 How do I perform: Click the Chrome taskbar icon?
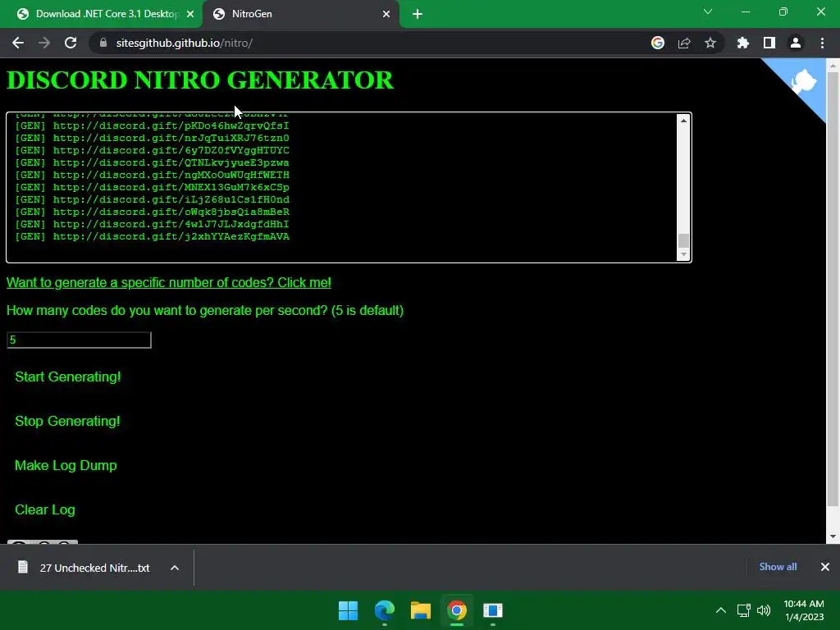(x=457, y=610)
